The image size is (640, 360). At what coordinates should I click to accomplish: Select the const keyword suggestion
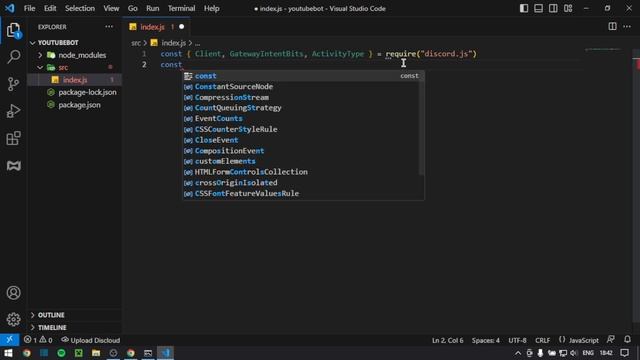(x=302, y=76)
